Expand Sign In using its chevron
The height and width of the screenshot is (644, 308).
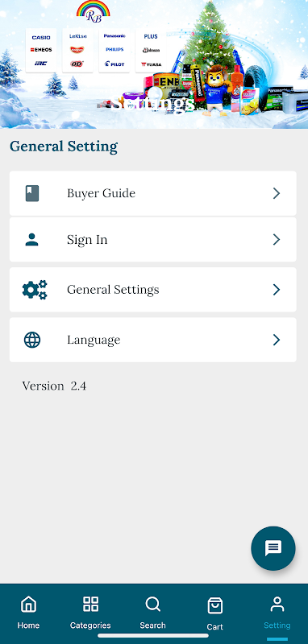coord(277,239)
